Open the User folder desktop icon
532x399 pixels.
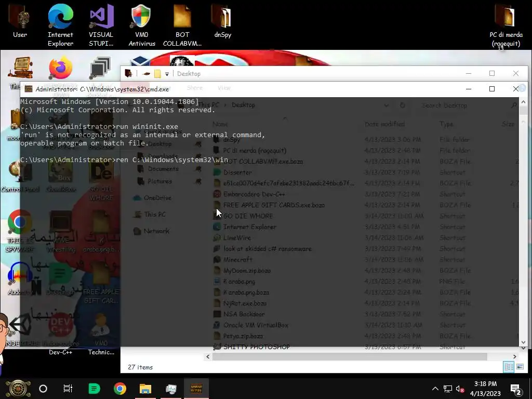click(20, 20)
